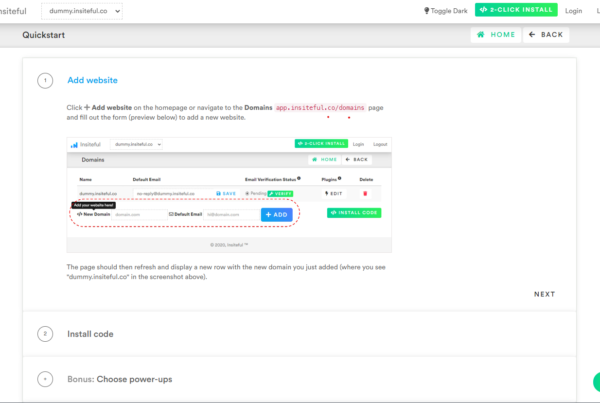This screenshot has width=600, height=403.
Task: Click the 2-Click Install button
Action: (x=516, y=10)
